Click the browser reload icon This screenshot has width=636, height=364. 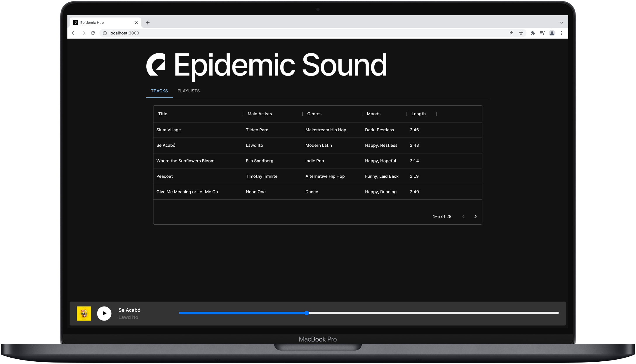[x=93, y=33]
